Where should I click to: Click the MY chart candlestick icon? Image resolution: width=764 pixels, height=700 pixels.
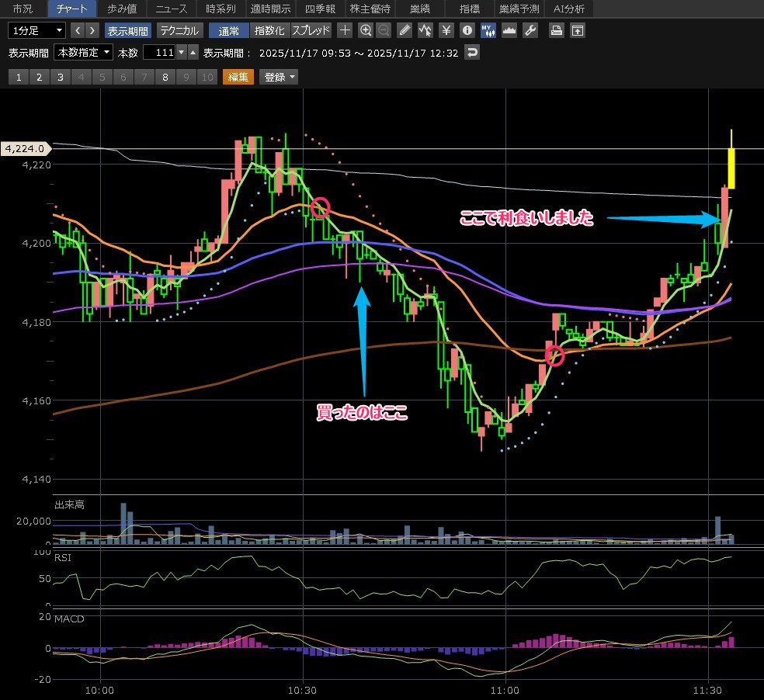pyautogui.click(x=488, y=31)
